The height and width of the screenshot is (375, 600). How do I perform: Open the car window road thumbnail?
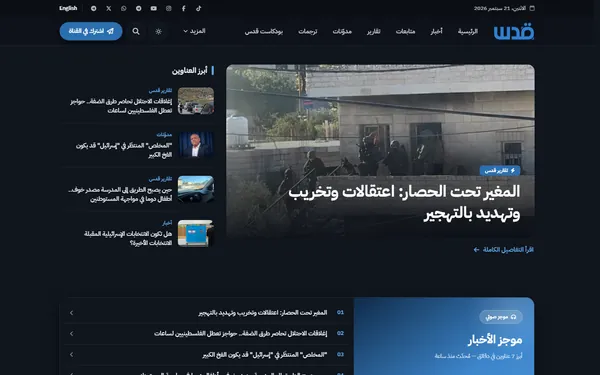[x=196, y=189]
